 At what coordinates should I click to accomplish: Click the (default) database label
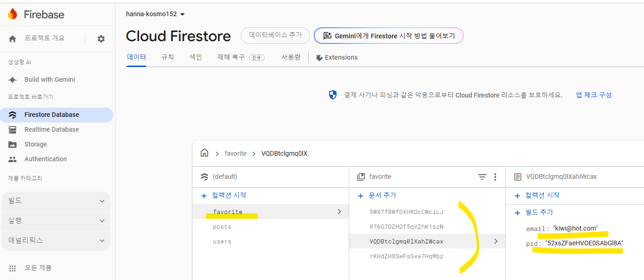225,177
